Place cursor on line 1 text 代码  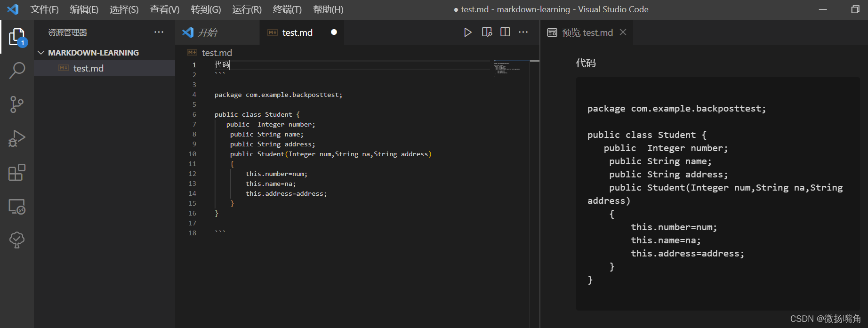pyautogui.click(x=222, y=65)
